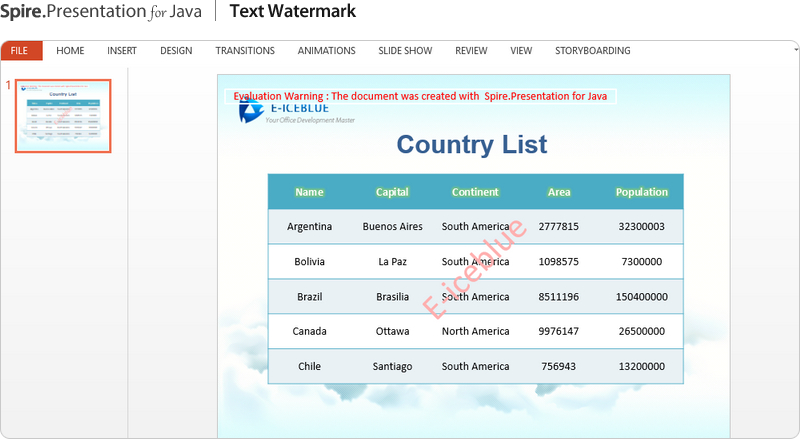Select the Name column header
This screenshot has height=440, width=800.
pyautogui.click(x=309, y=192)
